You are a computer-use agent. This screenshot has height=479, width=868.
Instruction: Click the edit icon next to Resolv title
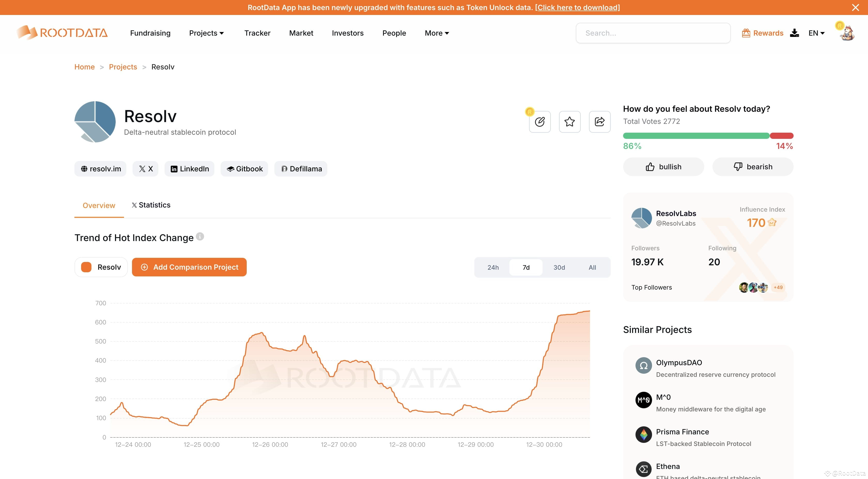tap(539, 122)
